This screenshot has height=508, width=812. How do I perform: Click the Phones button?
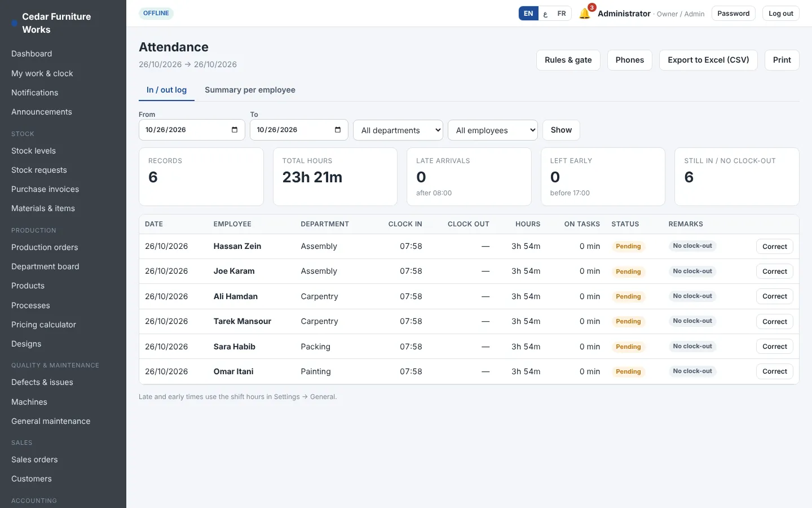point(630,60)
